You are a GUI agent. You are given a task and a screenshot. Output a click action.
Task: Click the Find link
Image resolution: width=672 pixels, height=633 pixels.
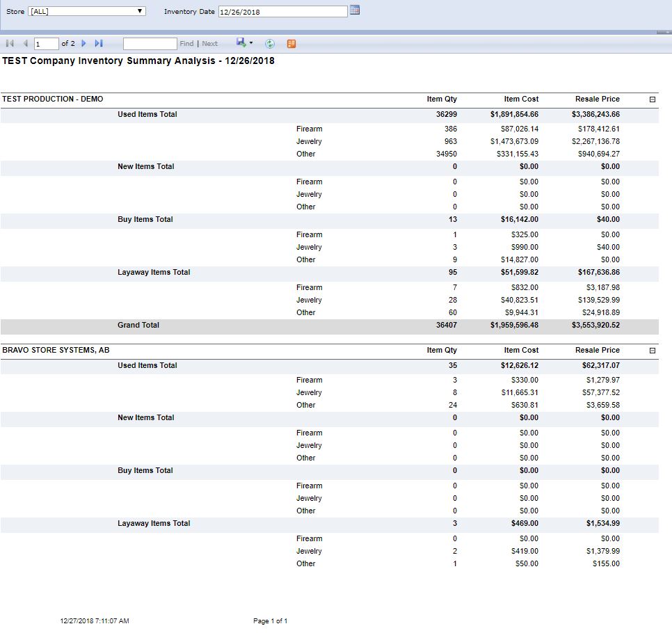[186, 44]
